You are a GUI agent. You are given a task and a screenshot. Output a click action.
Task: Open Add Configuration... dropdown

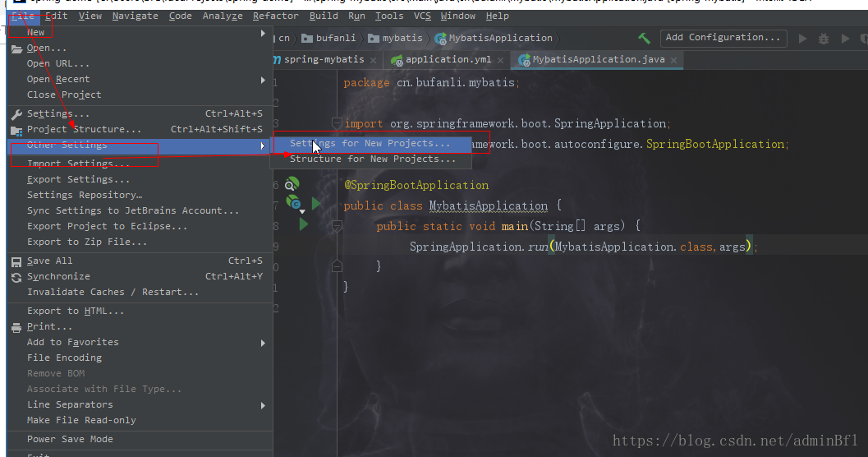pos(723,38)
